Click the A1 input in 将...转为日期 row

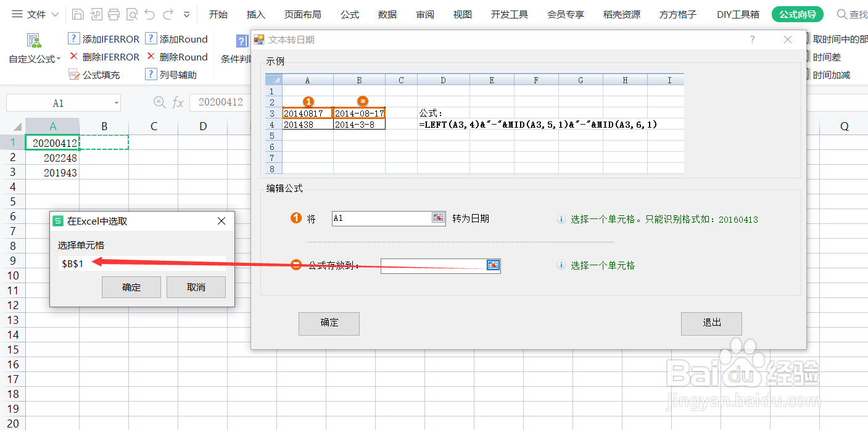[382, 218]
